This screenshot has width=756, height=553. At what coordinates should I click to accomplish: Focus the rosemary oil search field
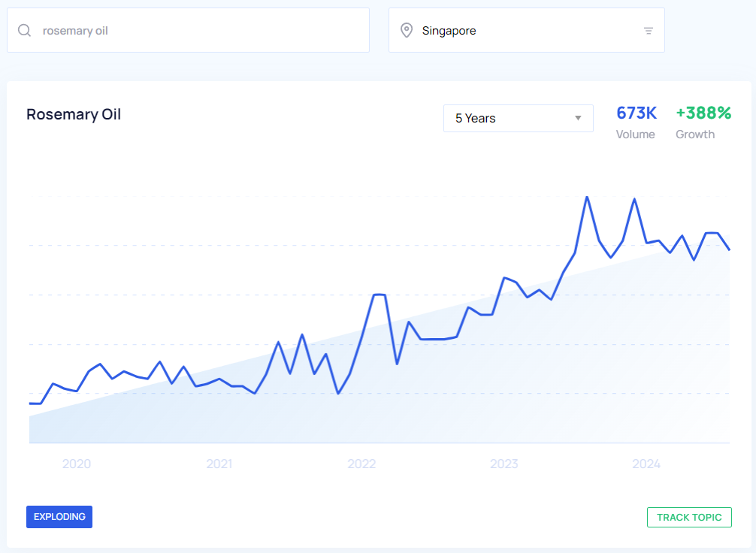pos(195,31)
